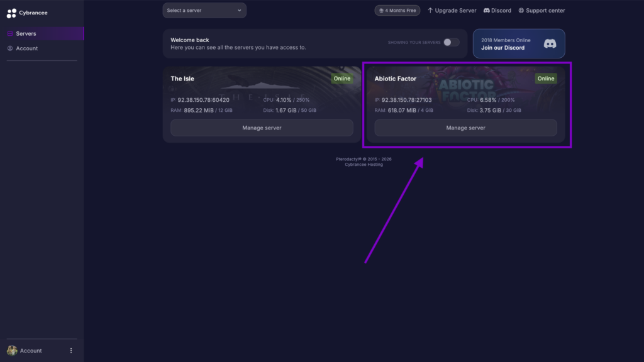Click the large Discord logo in the card
Screen dimensions: 644x362
click(x=550, y=43)
